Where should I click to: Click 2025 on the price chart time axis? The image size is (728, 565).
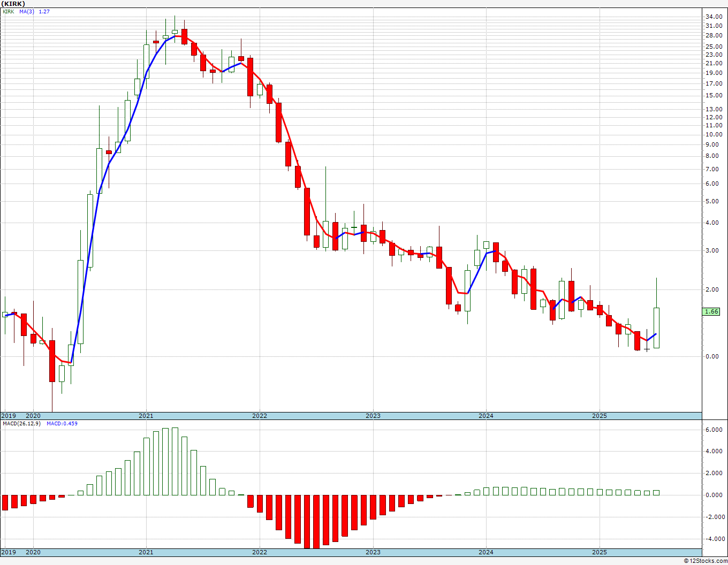[x=599, y=416]
